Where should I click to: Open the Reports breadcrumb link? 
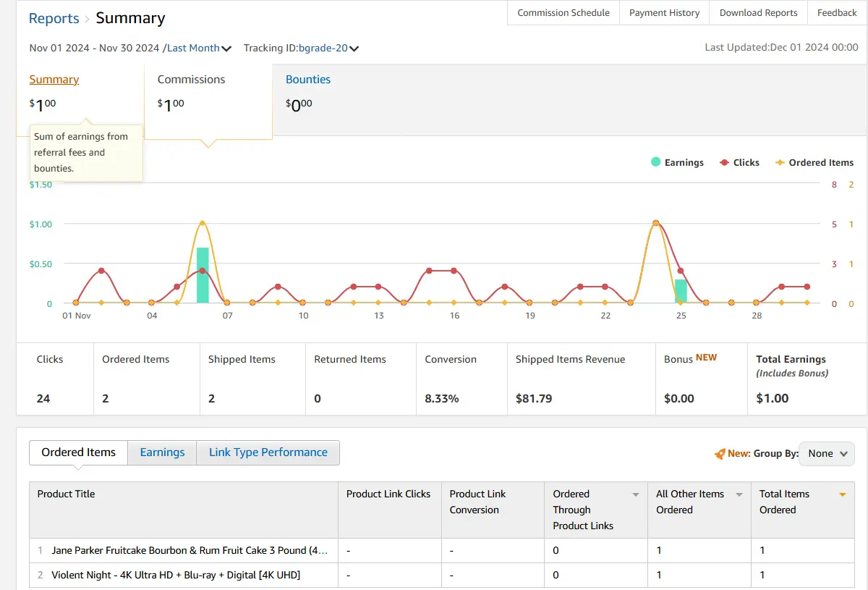54,18
